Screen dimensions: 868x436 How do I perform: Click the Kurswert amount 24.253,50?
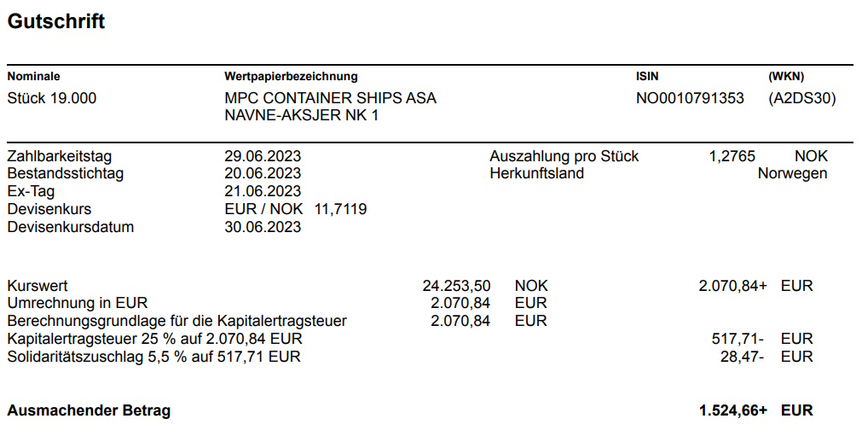coord(456,286)
